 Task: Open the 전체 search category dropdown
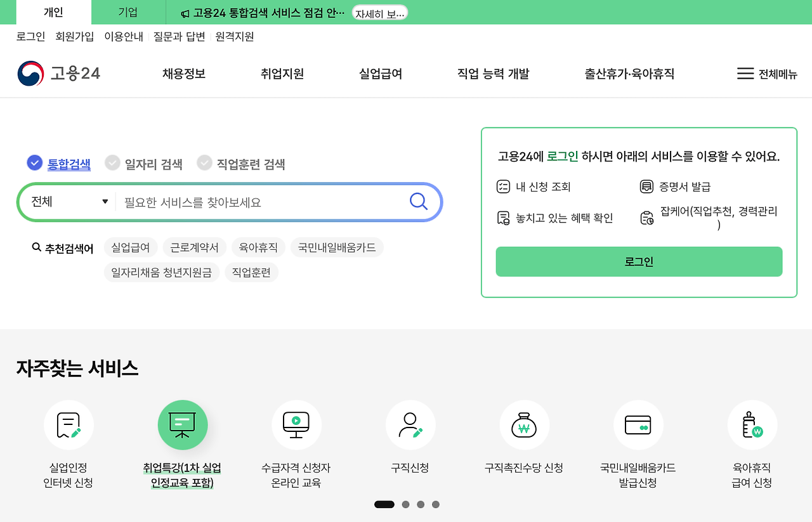tap(67, 201)
